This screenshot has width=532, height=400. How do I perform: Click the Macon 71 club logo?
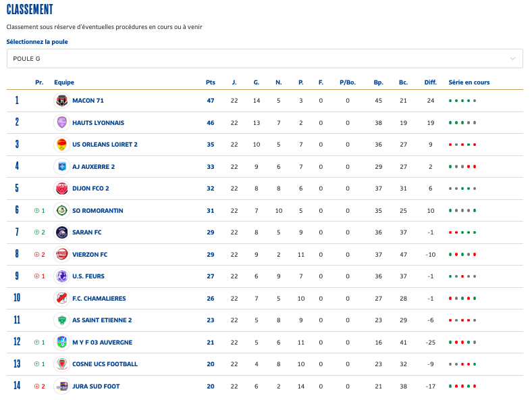[61, 101]
